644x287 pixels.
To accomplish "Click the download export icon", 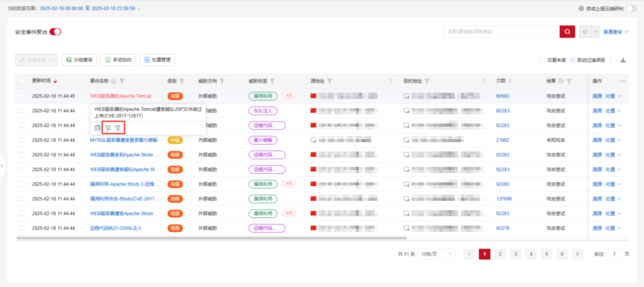I will point(623,60).
